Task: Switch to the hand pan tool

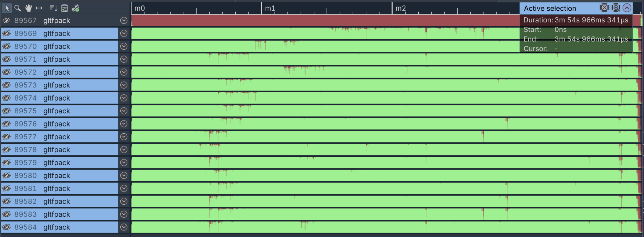Action: (28, 8)
